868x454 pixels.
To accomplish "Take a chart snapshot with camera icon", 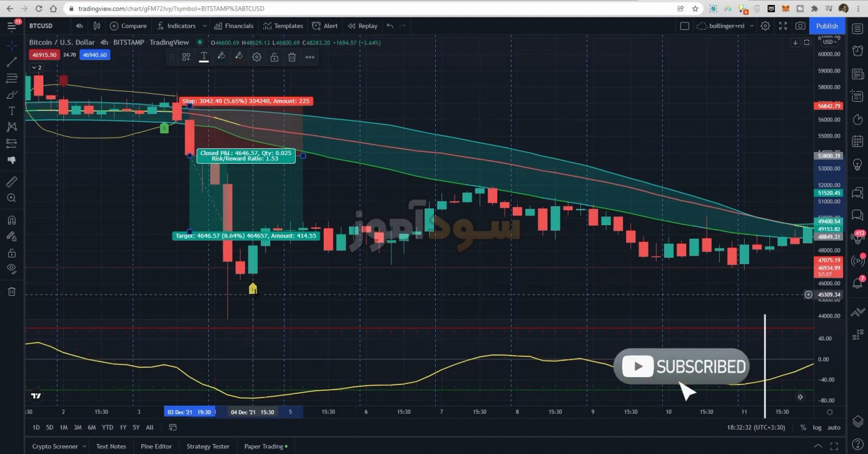I will point(800,26).
